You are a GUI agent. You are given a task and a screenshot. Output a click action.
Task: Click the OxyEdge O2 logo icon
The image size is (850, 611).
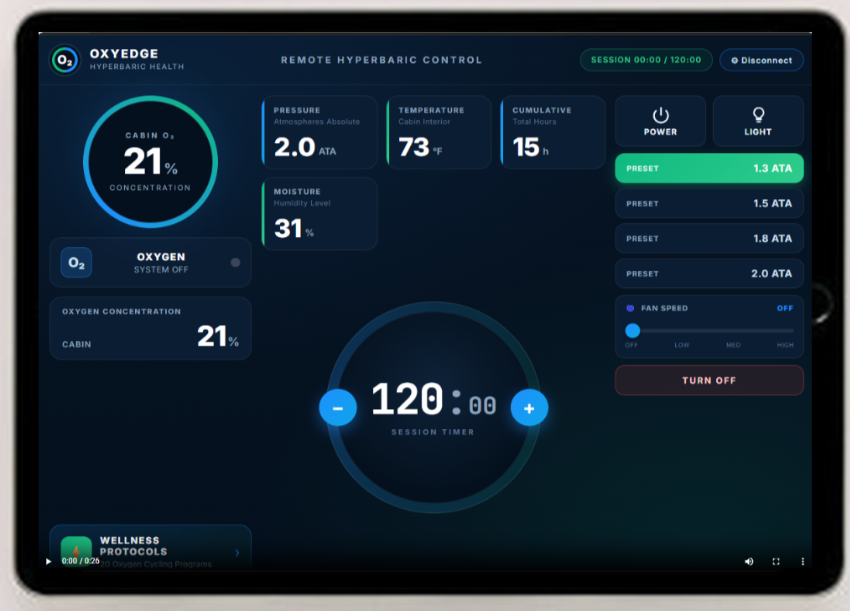(65, 60)
